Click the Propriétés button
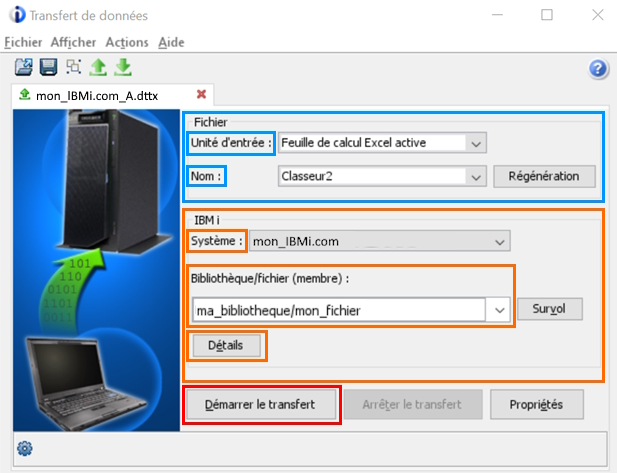This screenshot has height=473, width=617. pos(536,405)
